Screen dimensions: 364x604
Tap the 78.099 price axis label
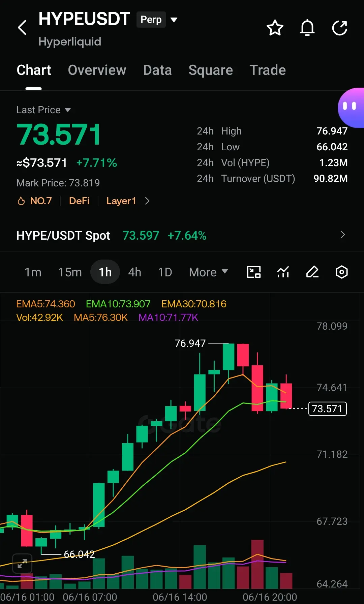[x=332, y=326]
